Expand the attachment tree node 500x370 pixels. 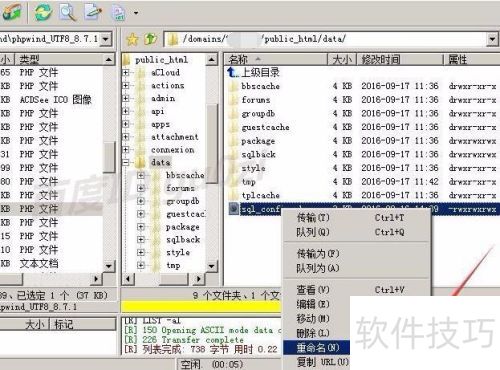(x=126, y=137)
